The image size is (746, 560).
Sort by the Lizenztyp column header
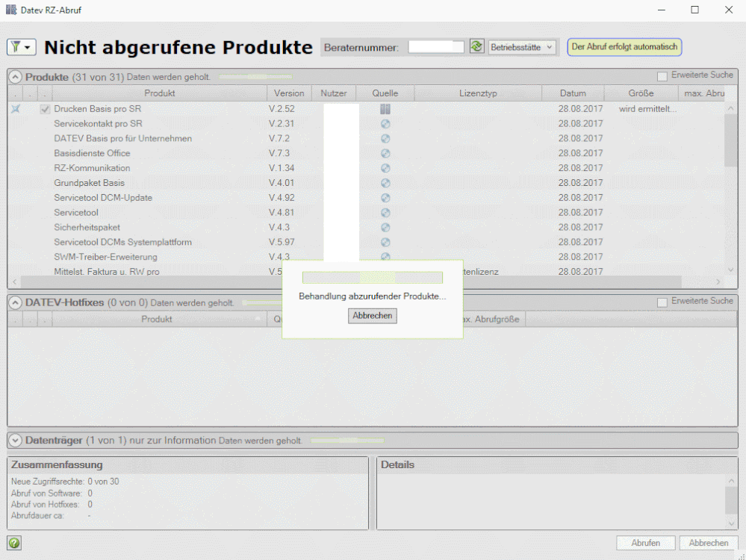coord(478,93)
